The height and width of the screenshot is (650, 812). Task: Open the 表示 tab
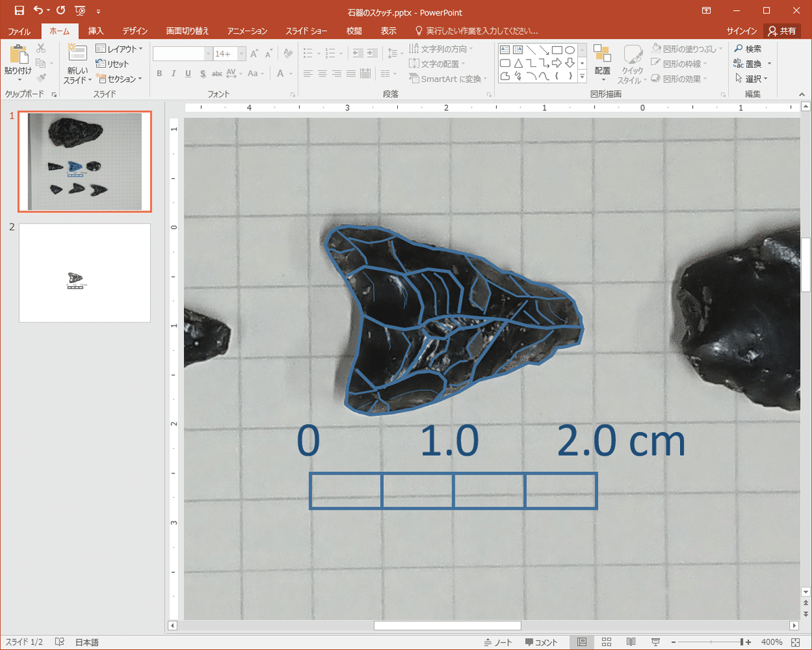[388, 31]
